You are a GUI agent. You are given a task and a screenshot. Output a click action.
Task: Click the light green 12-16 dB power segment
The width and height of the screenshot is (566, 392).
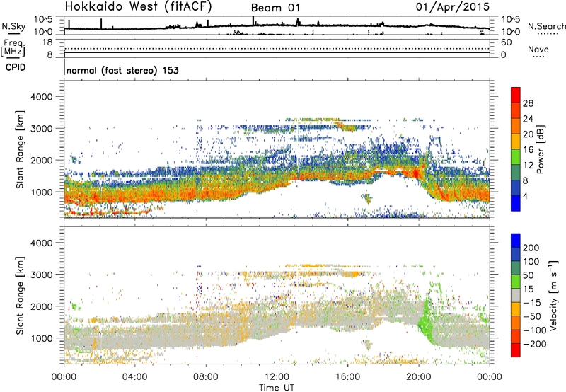coord(516,157)
